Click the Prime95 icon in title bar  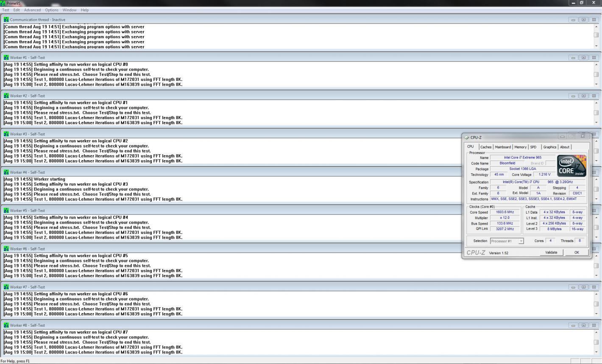[3, 3]
